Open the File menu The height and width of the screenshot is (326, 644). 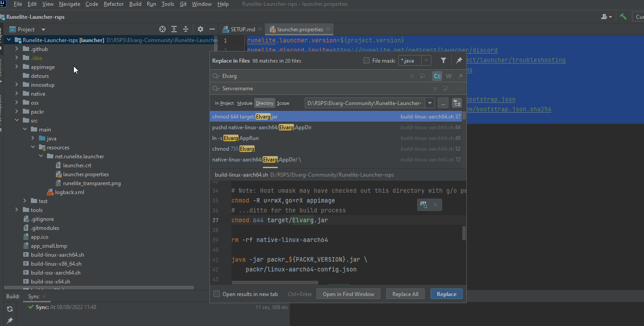tap(18, 4)
